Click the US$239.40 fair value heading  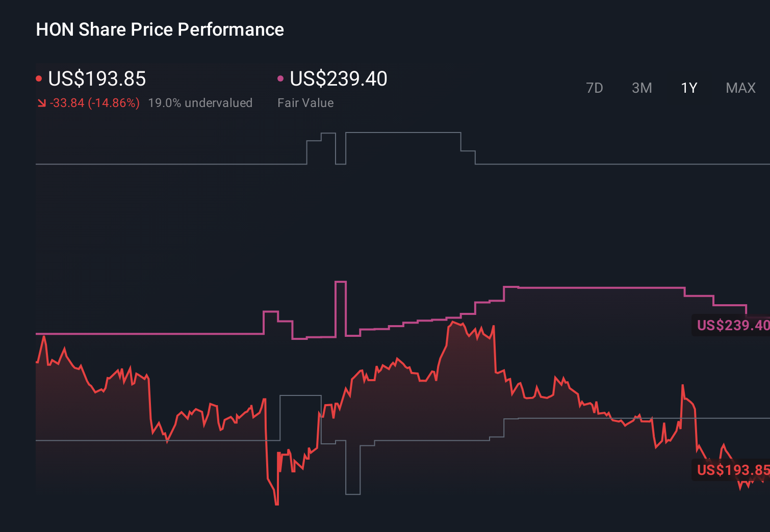(338, 79)
